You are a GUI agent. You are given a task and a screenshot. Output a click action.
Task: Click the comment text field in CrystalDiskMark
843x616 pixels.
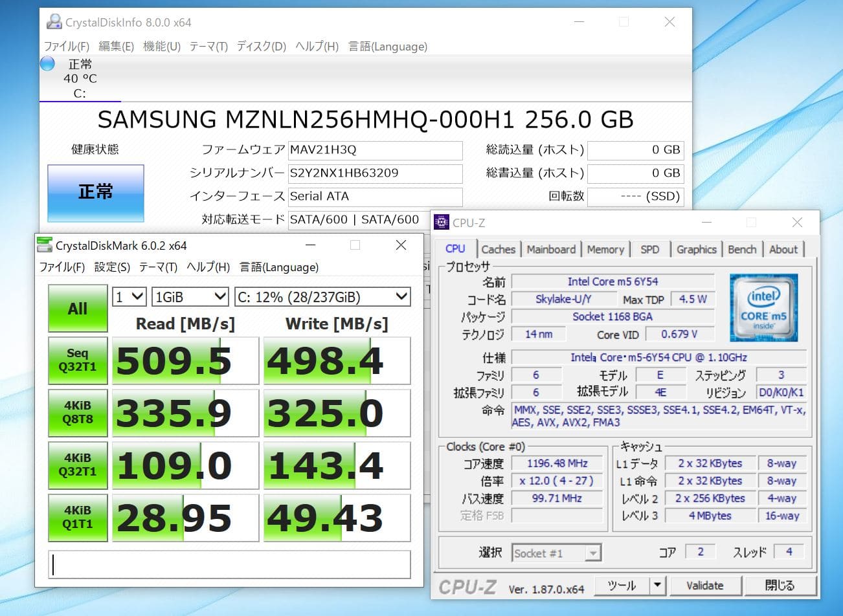coord(229,564)
